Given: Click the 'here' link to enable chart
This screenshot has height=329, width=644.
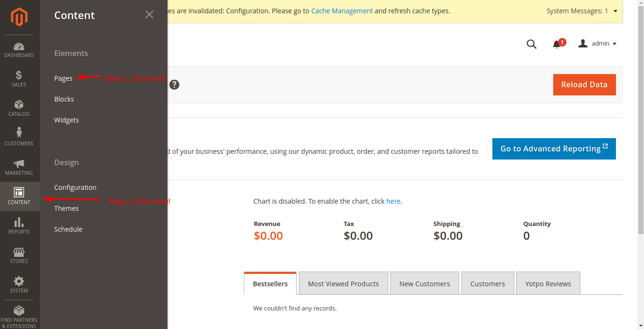Looking at the screenshot, I should click(393, 201).
